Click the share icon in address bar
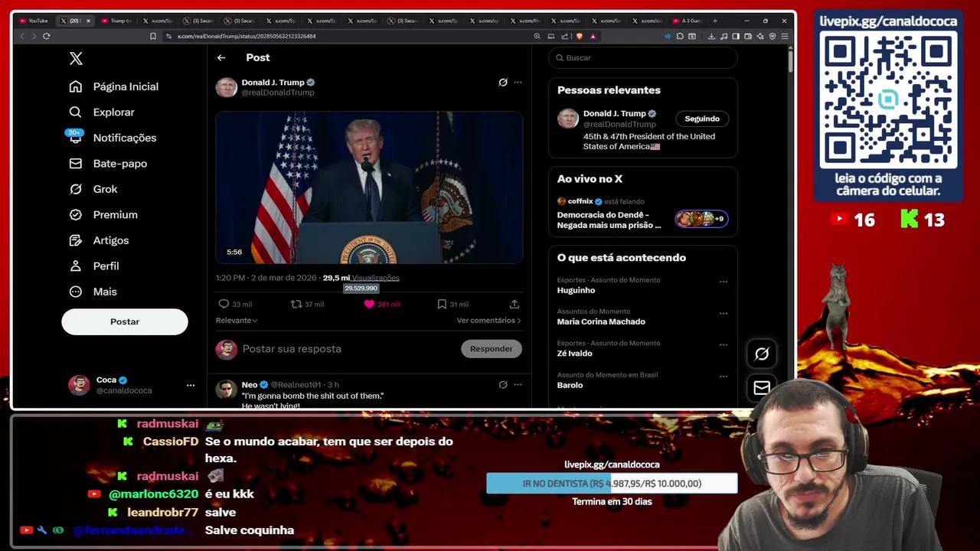The width and height of the screenshot is (980, 551). (x=565, y=36)
